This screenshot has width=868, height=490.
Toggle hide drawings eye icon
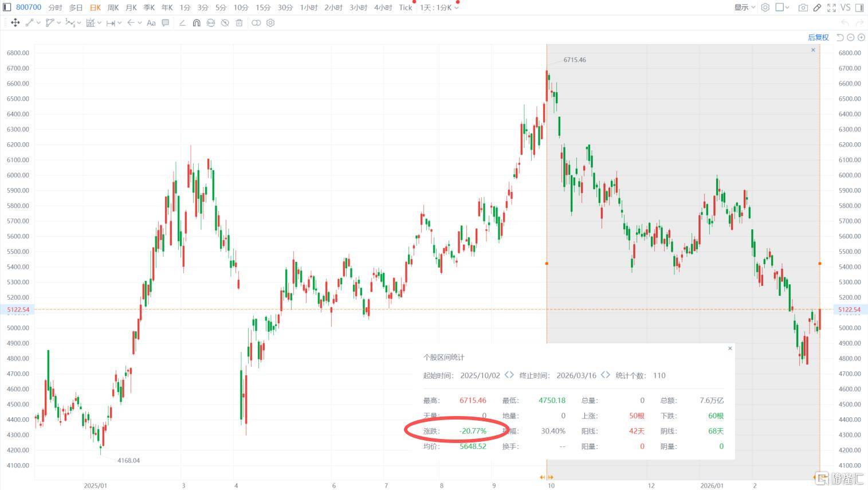point(225,23)
